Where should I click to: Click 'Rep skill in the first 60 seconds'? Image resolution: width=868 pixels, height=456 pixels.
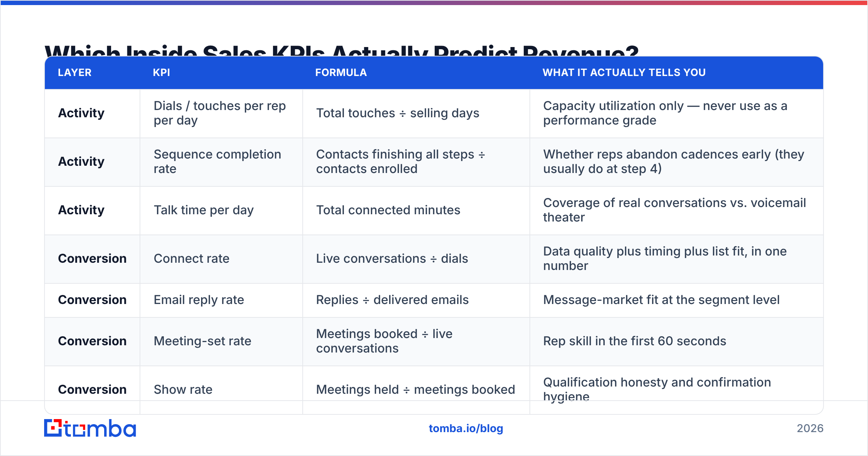[635, 341]
